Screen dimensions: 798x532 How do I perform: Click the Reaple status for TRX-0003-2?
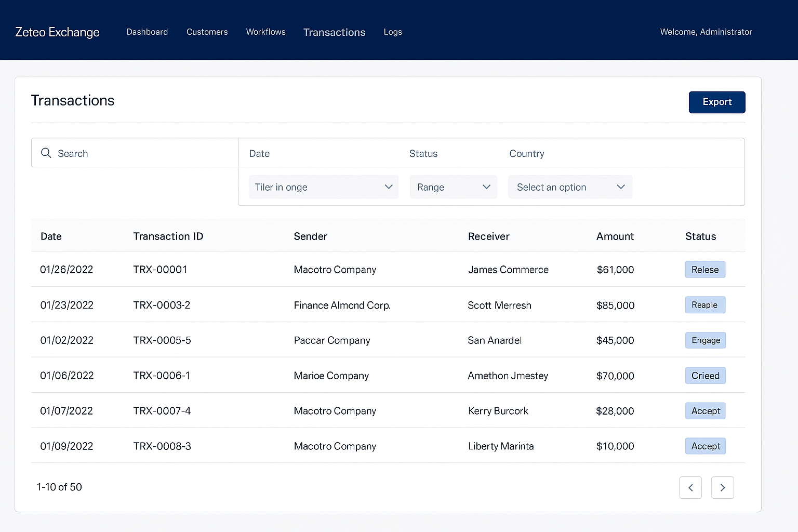tap(705, 305)
